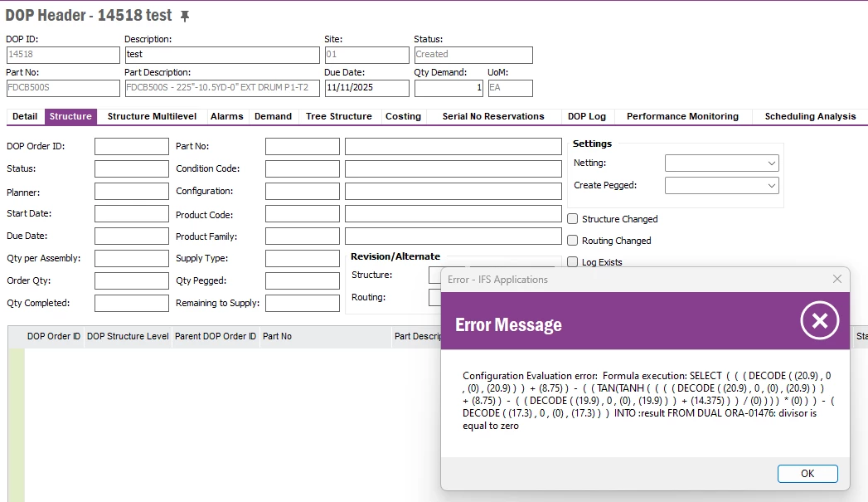The width and height of the screenshot is (868, 502).
Task: Switch to Performance Monitoring tab
Action: point(682,116)
